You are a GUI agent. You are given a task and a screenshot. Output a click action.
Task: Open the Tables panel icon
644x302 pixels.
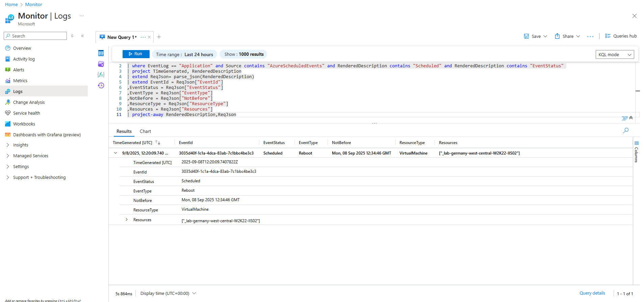[101, 53]
